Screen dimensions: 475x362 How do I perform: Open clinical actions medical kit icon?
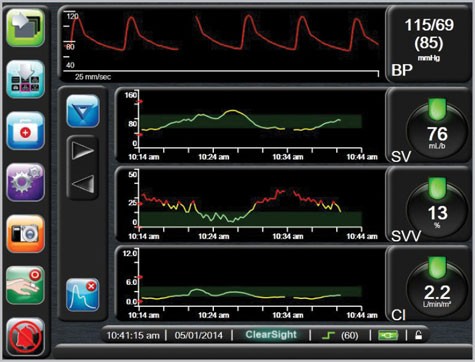tap(25, 131)
